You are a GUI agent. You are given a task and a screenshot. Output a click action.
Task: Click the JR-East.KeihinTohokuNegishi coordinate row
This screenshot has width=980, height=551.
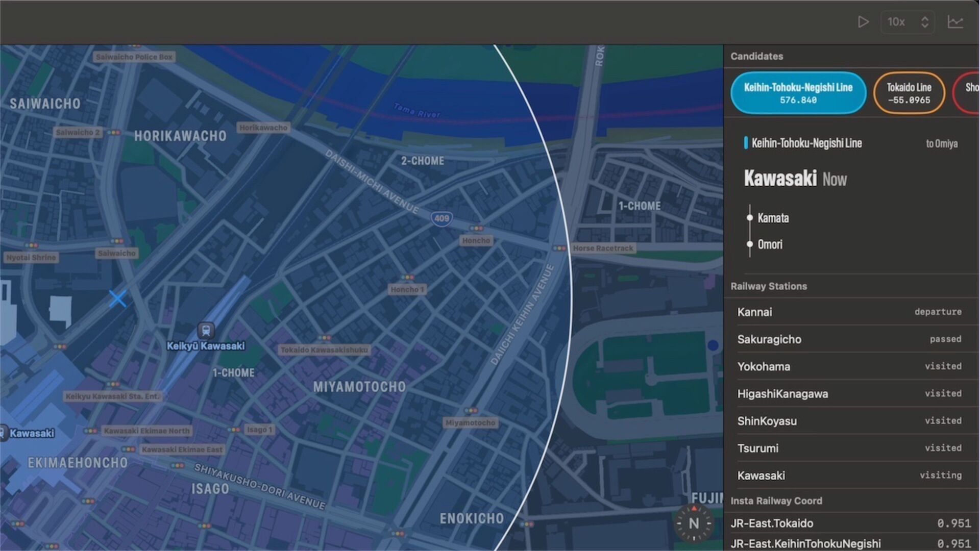click(x=851, y=543)
